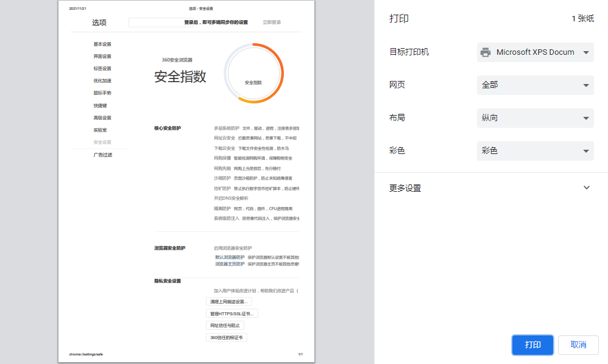Click 基本设置 in the preview sidebar
This screenshot has height=364, width=608.
102,44
